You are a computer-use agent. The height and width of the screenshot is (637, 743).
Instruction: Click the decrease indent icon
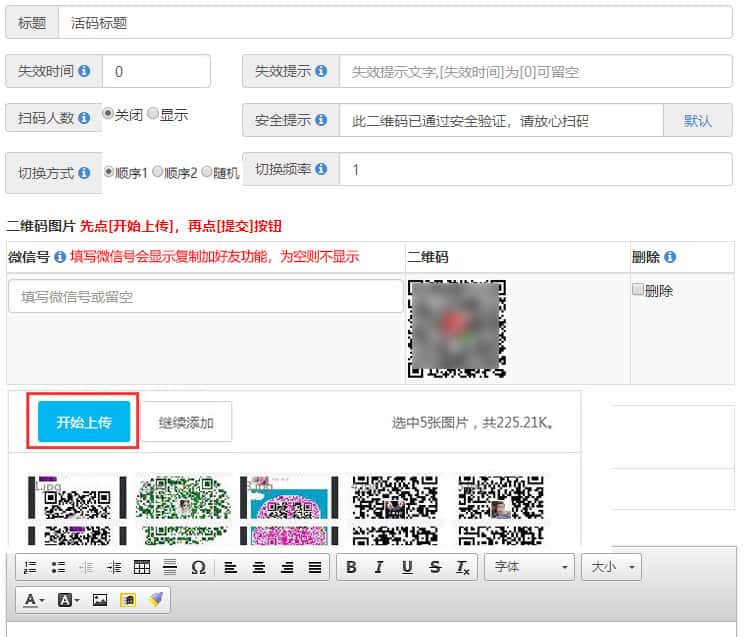coord(86,567)
